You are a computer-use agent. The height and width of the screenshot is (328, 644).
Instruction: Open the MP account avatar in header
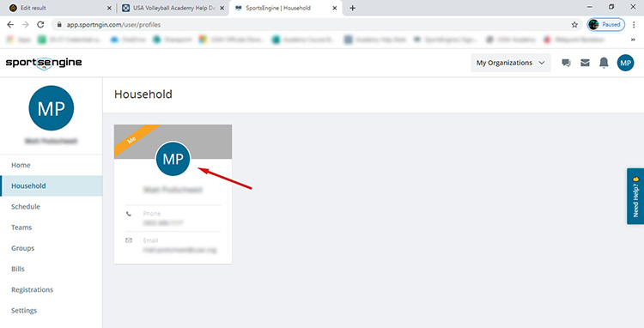coord(625,63)
